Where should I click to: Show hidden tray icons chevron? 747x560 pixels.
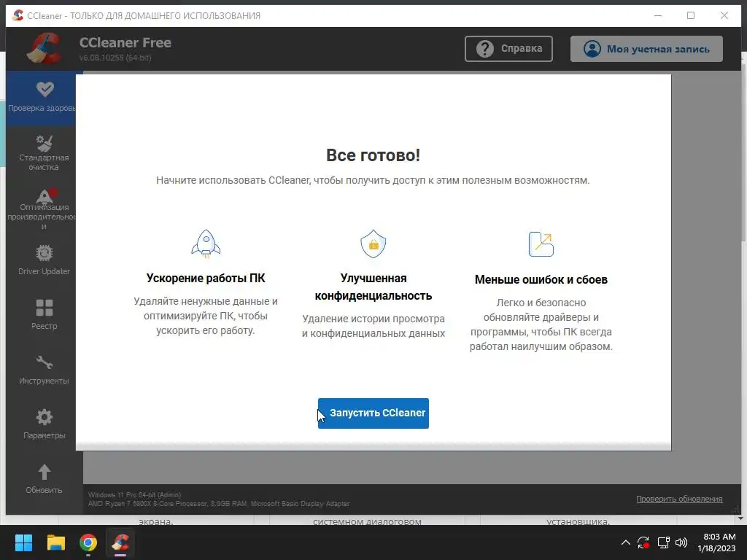pos(625,542)
